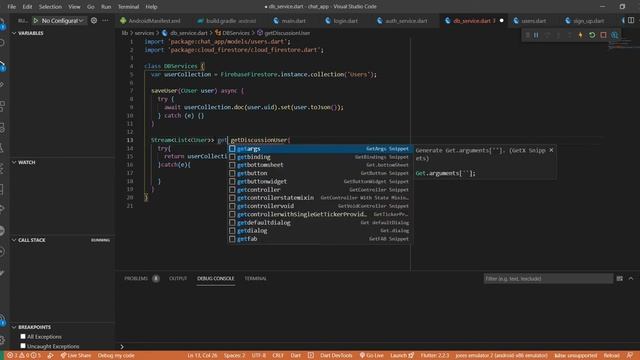This screenshot has width=640, height=360.
Task: Pause the debug session
Action: [x=536, y=36]
